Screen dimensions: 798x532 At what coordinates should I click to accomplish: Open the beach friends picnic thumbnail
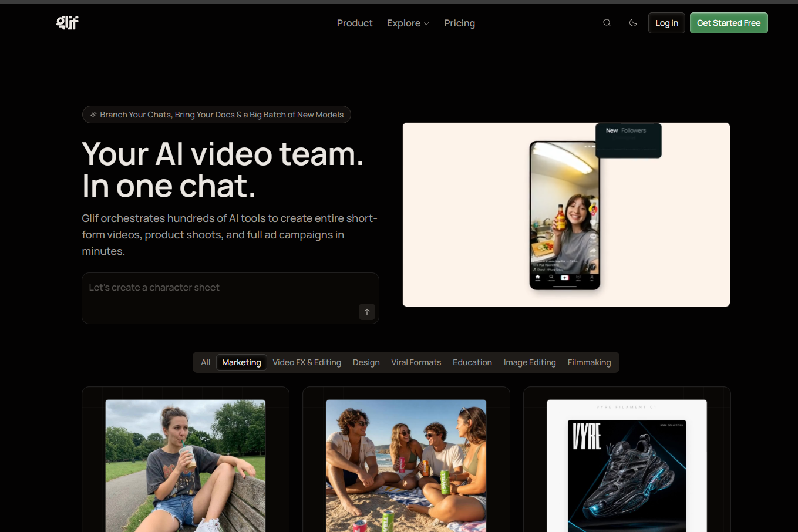pyautogui.click(x=406, y=466)
